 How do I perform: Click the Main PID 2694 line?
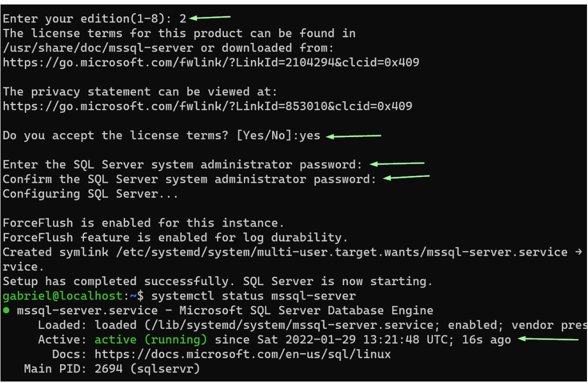(112, 369)
